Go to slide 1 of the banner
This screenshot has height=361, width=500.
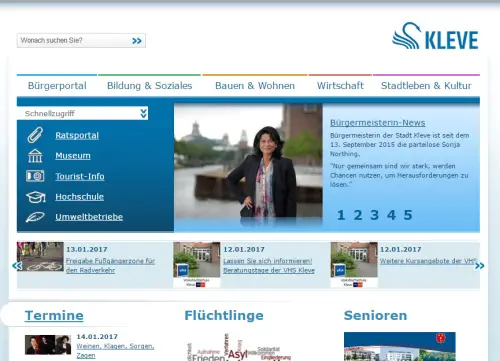coord(341,215)
